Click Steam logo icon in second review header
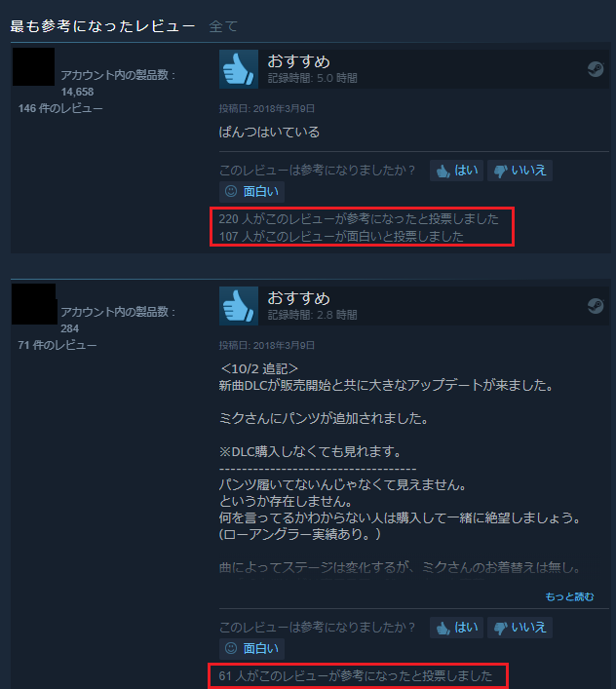The height and width of the screenshot is (689, 616). [x=596, y=306]
